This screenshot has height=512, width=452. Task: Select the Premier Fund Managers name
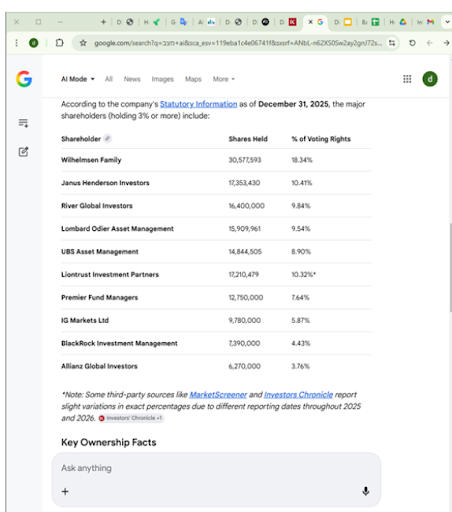99,297
